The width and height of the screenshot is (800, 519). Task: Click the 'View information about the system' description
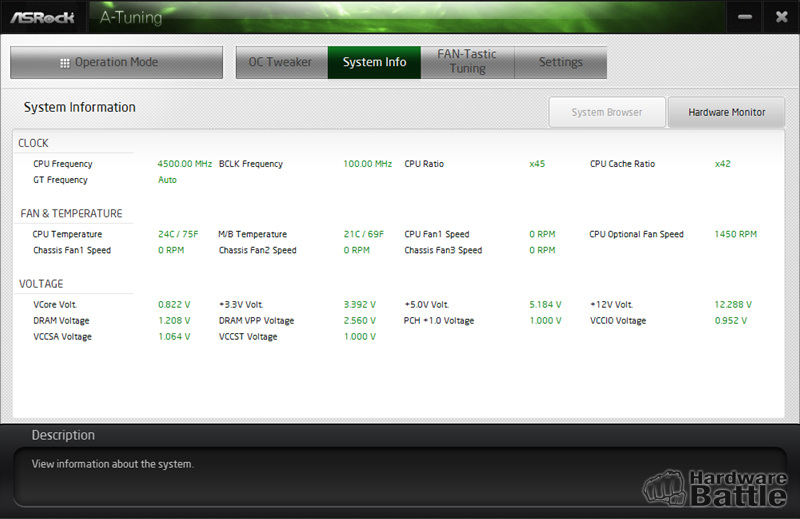113,464
